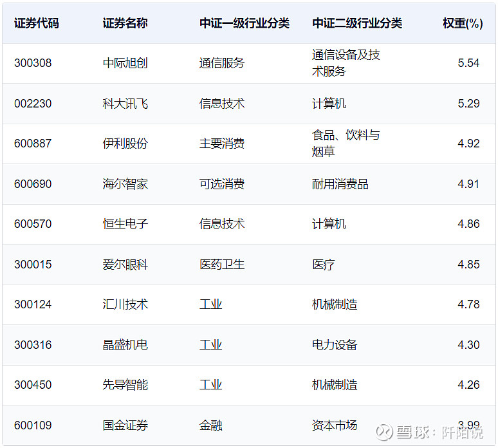Image resolution: width=498 pixels, height=448 pixels.
Task: Click the 可选消费 industry cell
Action: point(222,184)
